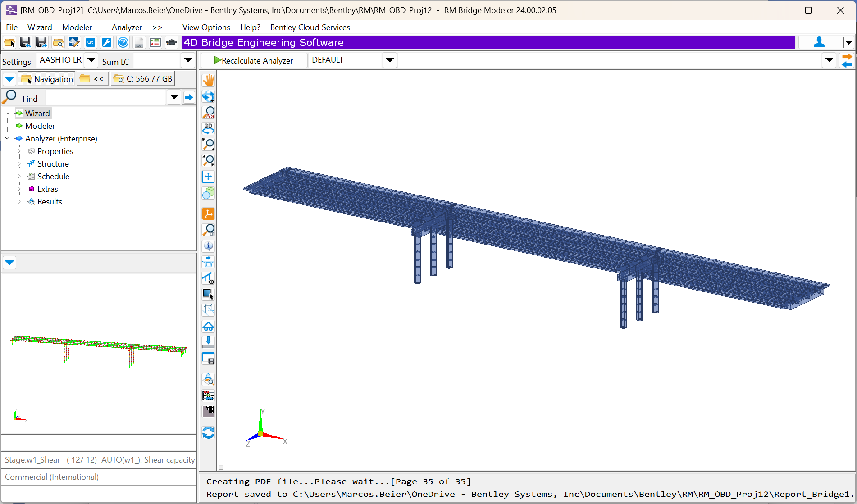Open blue dropdown arrow beside Navigation
The height and width of the screenshot is (504, 857).
(9, 79)
